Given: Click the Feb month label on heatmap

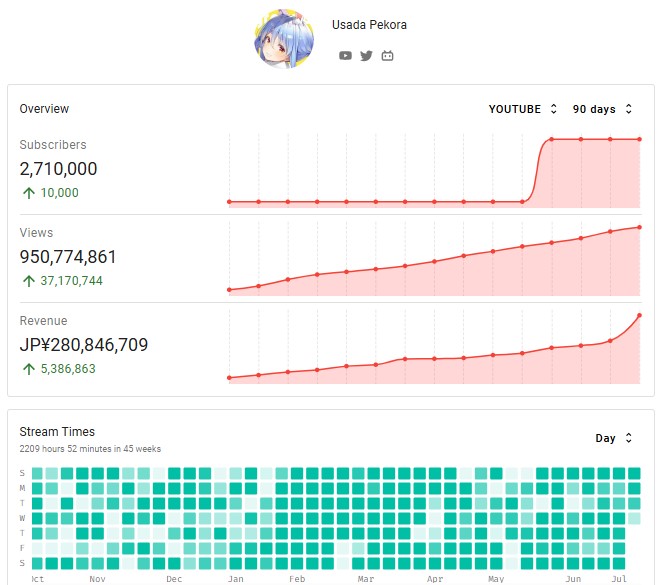Looking at the screenshot, I should pos(297,579).
